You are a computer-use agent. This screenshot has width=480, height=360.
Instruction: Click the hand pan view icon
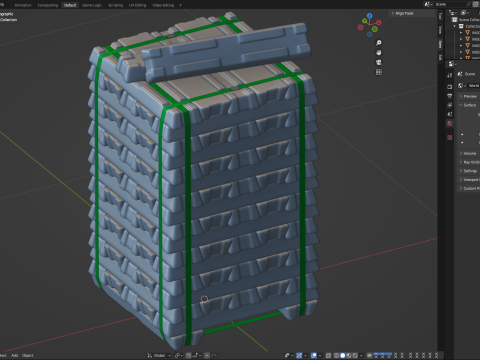379,52
